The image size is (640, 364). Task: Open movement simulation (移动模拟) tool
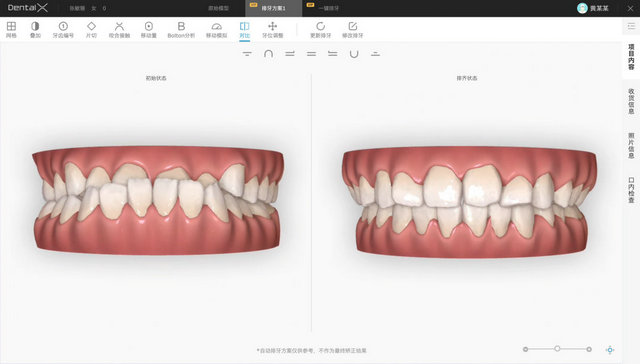216,30
